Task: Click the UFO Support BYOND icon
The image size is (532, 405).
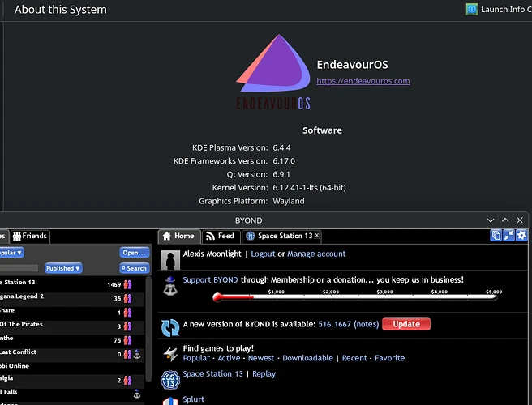Action: [170, 285]
